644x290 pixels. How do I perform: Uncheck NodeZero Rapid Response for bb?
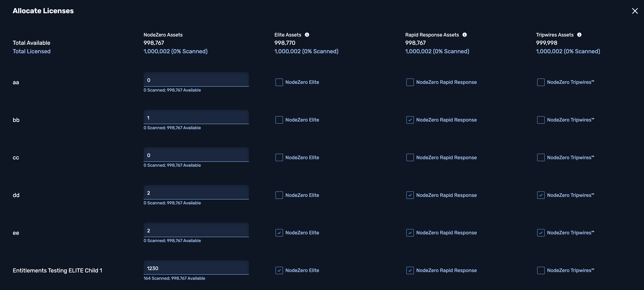pos(410,120)
